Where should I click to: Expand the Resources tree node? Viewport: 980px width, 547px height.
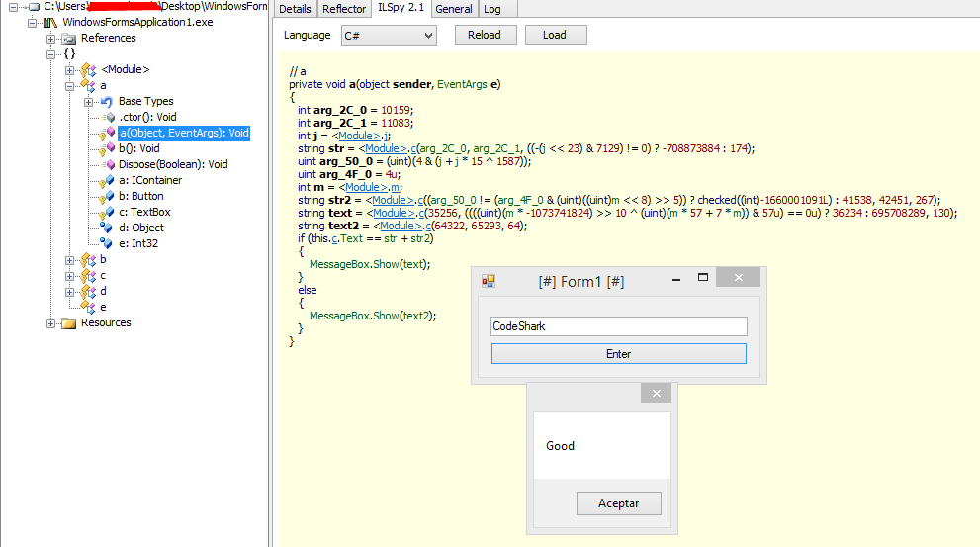[x=51, y=323]
